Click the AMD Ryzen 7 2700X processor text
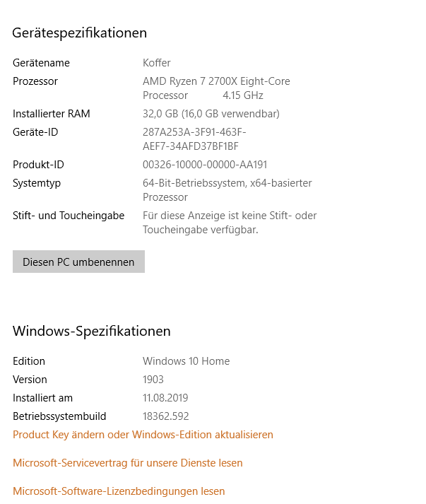Screen dimensions: 426x504 (216, 81)
